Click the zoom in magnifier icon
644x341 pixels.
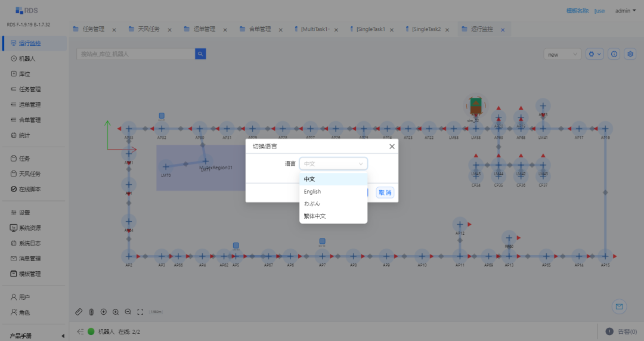[x=116, y=312]
